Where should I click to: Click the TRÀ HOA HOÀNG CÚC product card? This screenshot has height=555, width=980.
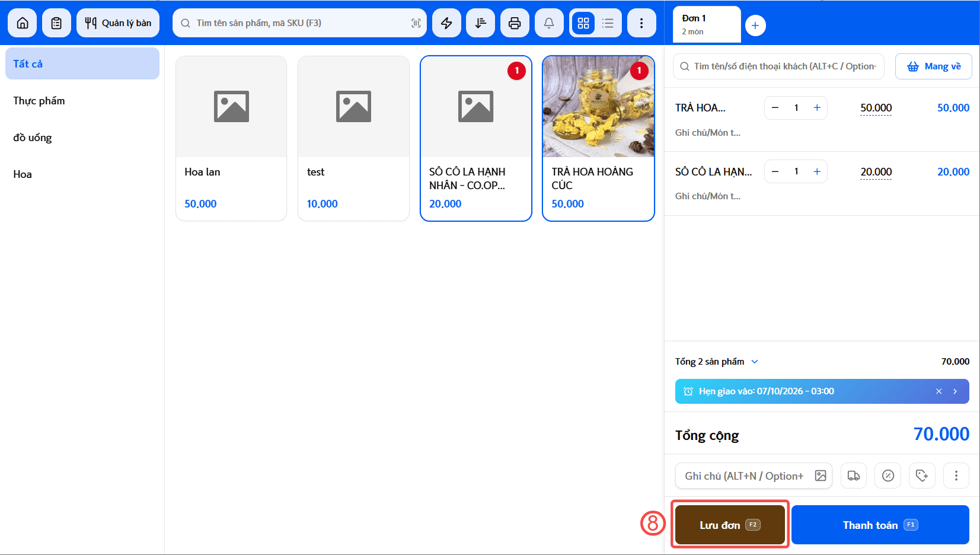(598, 138)
